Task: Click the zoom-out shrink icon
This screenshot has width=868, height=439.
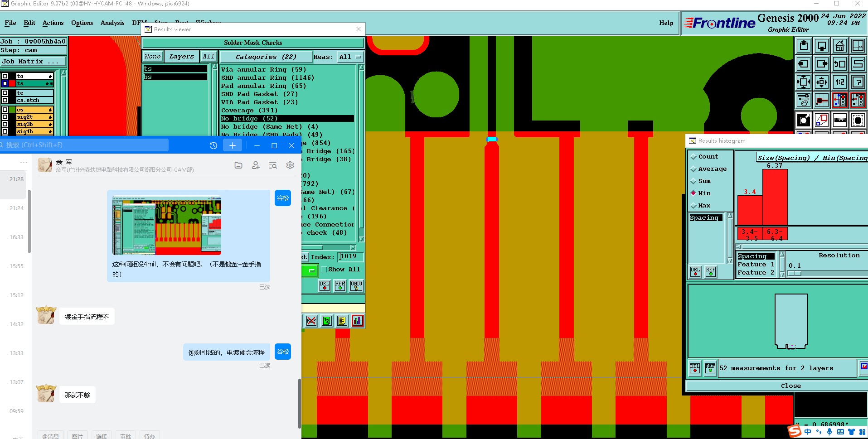Action: pyautogui.click(x=822, y=82)
